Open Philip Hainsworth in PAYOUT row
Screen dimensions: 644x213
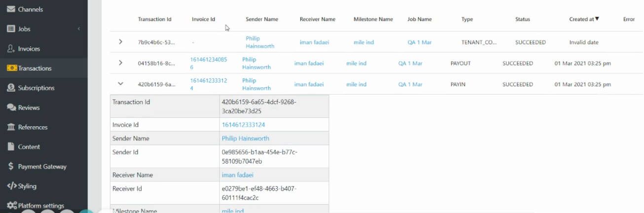pyautogui.click(x=256, y=63)
